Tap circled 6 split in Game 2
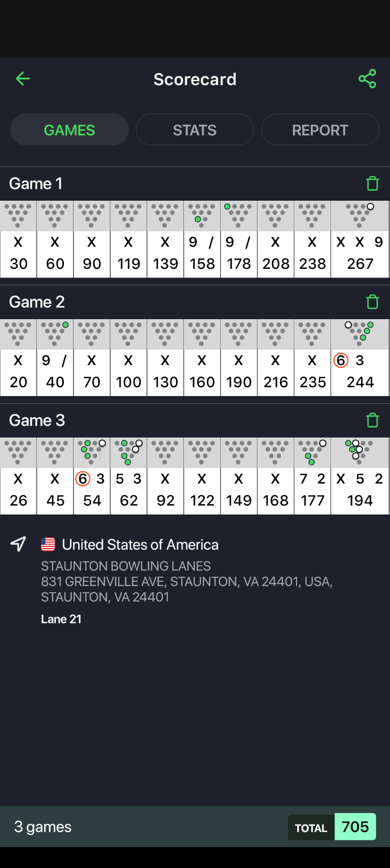Screen dimensions: 390x868 pos(341,360)
